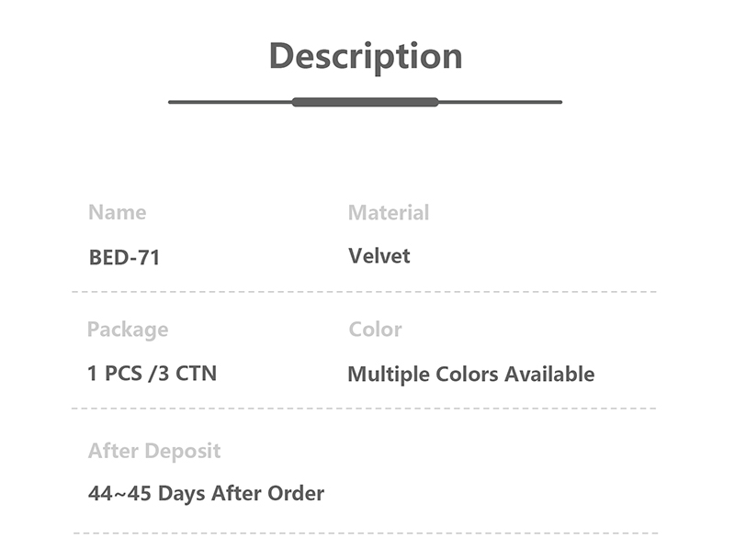Click the 1 PCS /3 CTN value
This screenshot has height=560, width=735.
tap(153, 374)
